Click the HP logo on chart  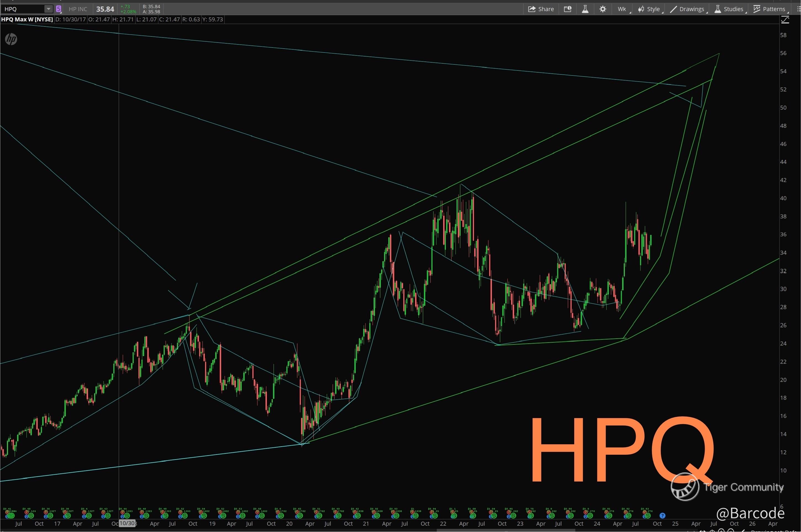[x=11, y=39]
